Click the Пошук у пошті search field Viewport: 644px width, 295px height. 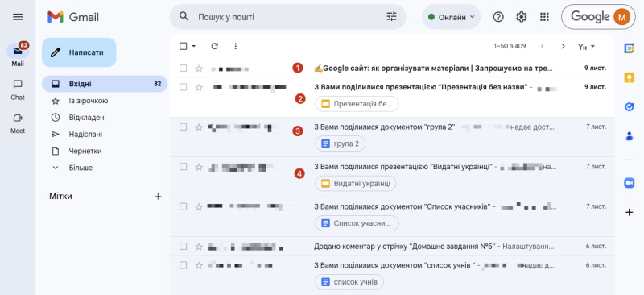pyautogui.click(x=287, y=17)
